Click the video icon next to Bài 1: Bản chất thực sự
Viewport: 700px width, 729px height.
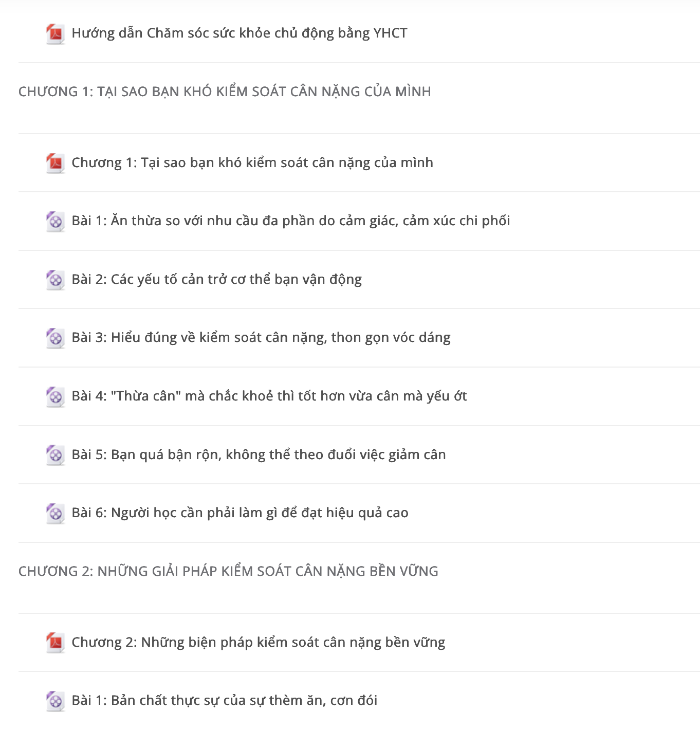click(55, 701)
